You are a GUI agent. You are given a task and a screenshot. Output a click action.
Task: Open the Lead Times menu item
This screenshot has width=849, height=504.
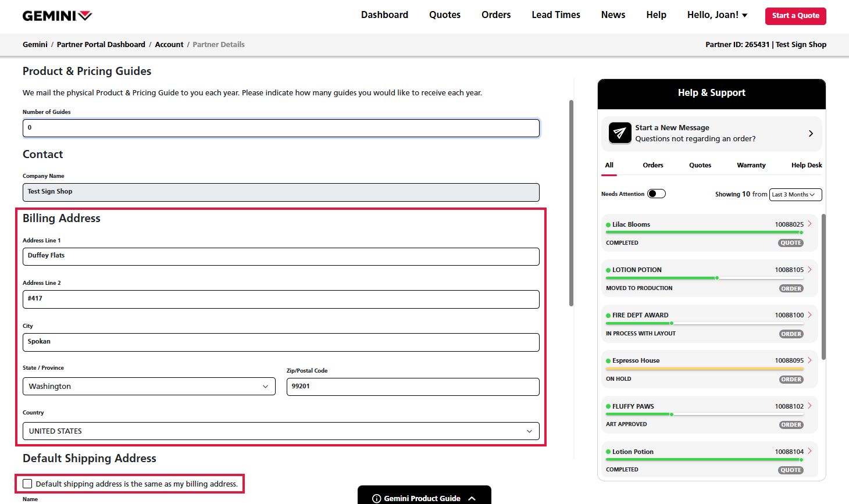555,15
